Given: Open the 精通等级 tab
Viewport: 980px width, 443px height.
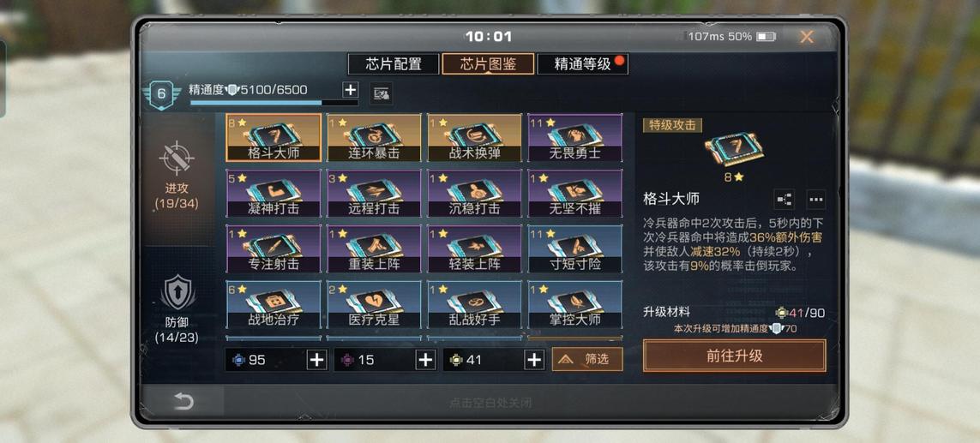Looking at the screenshot, I should [582, 63].
